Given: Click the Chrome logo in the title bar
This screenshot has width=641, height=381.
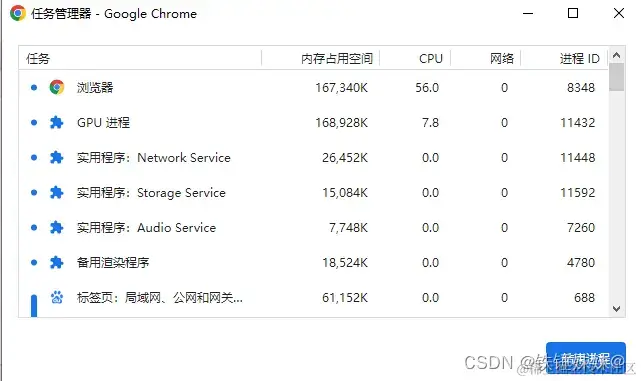Looking at the screenshot, I should click(18, 13).
